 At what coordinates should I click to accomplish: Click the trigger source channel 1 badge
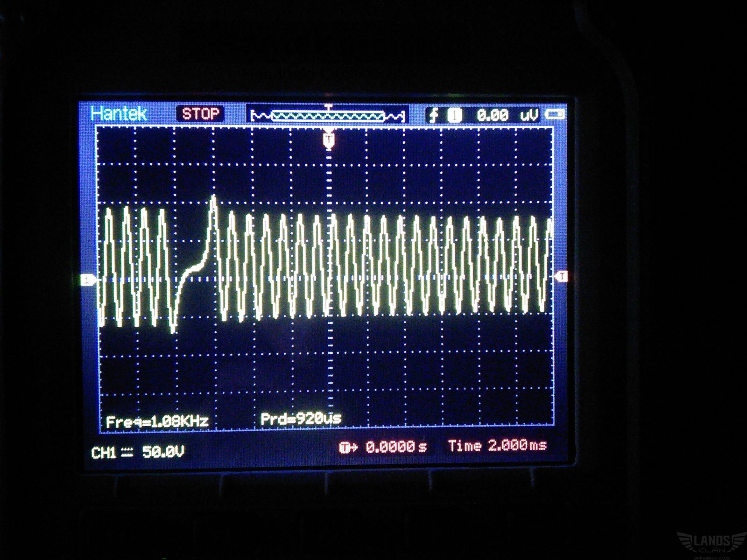point(454,115)
